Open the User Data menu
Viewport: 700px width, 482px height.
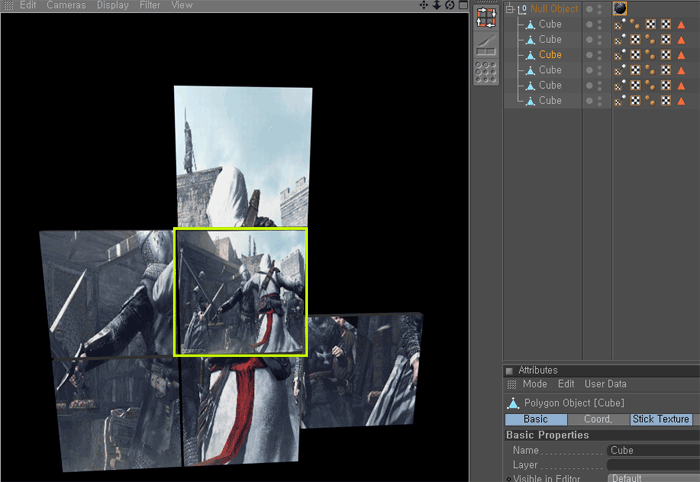coord(605,384)
